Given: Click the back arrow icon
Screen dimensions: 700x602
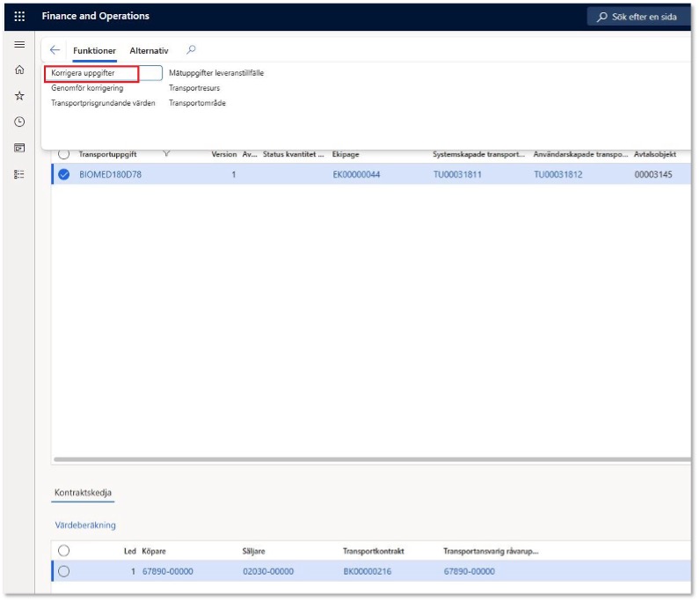Looking at the screenshot, I should (x=55, y=50).
